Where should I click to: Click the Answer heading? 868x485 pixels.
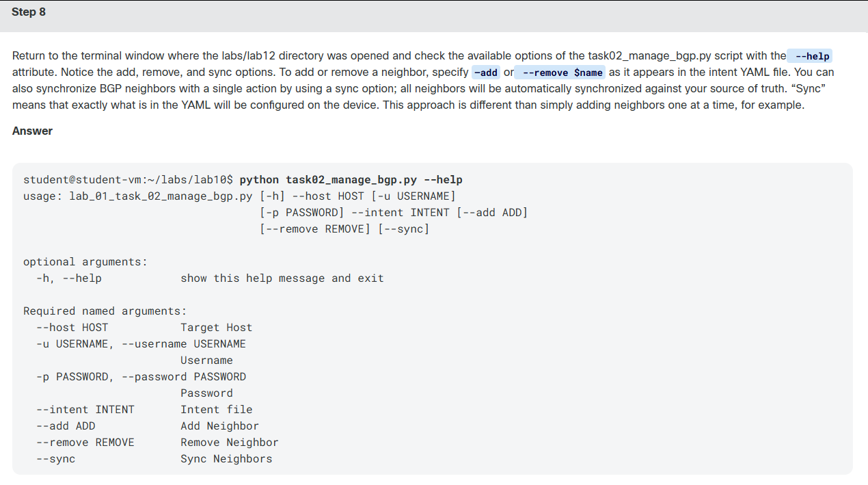[32, 131]
